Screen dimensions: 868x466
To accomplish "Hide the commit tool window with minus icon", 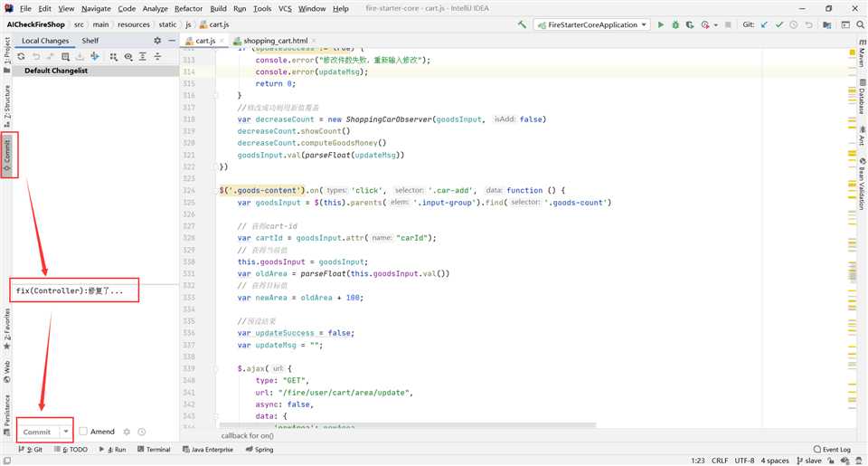I will [x=172, y=41].
